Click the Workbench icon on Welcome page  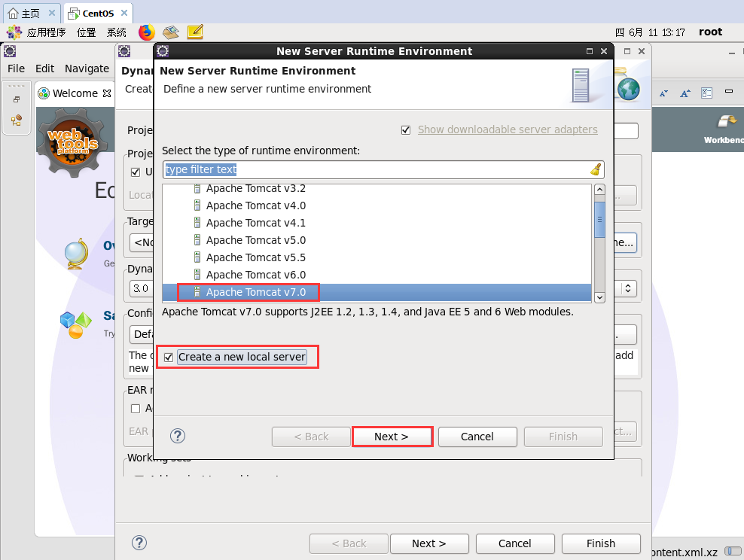click(726, 122)
